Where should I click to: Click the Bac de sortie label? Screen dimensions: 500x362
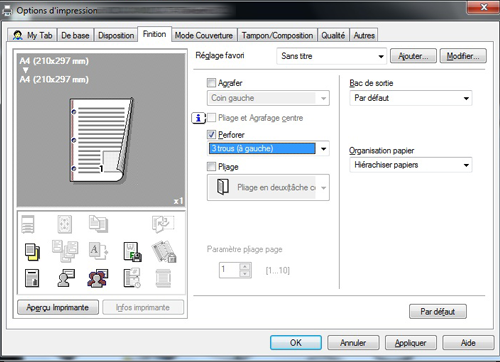click(371, 83)
